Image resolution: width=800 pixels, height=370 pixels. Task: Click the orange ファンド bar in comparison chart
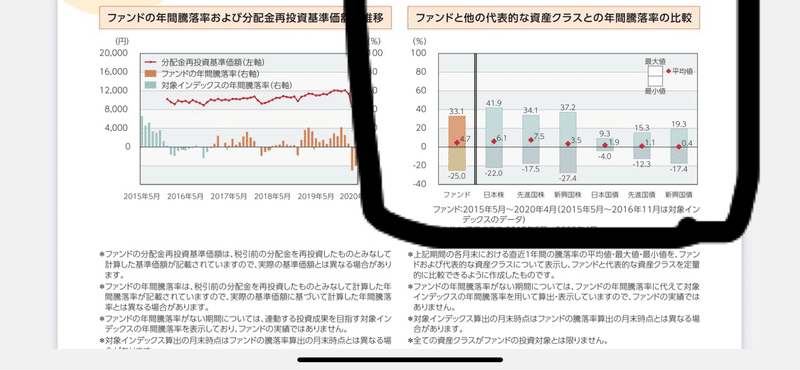click(457, 143)
